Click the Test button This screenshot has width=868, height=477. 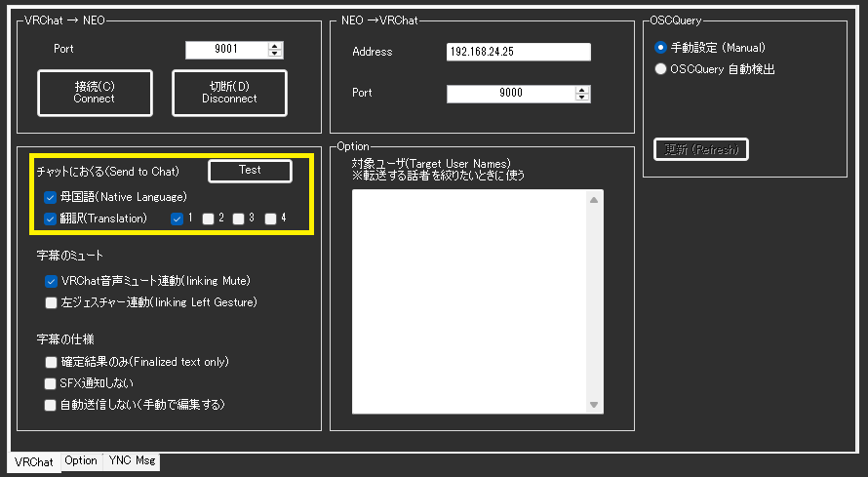point(250,171)
